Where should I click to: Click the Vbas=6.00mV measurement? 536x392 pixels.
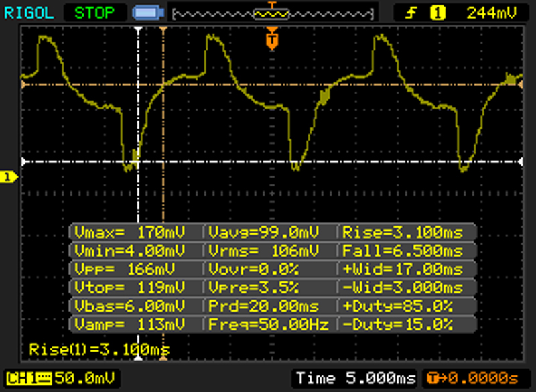(x=130, y=306)
